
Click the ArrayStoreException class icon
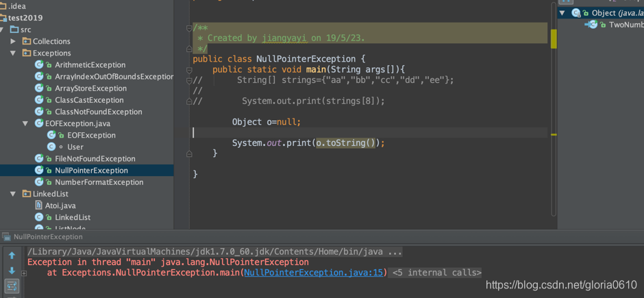(x=39, y=88)
